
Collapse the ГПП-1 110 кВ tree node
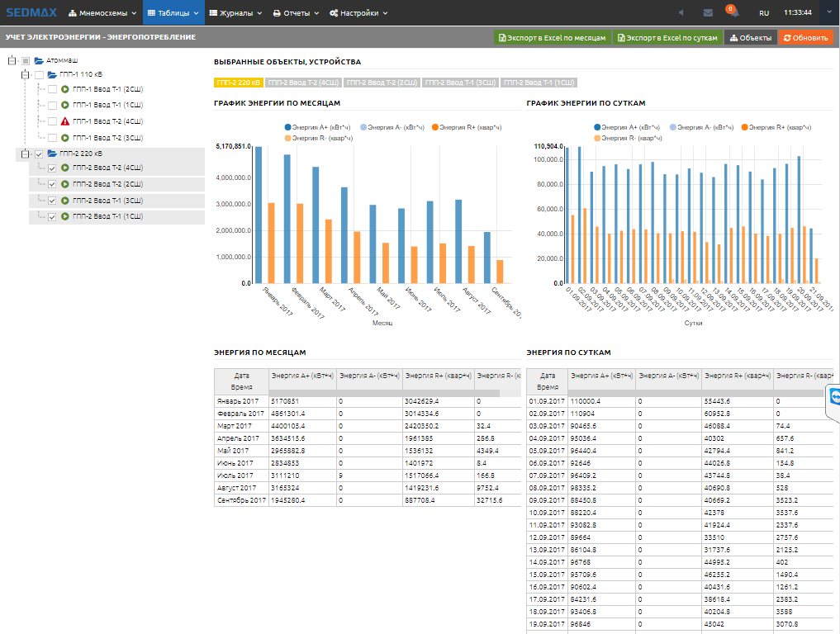pos(25,75)
